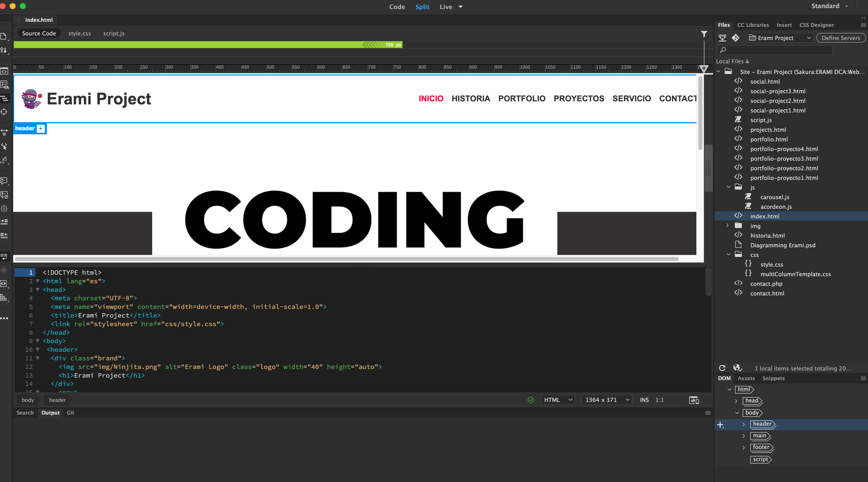
Task: Click the connect to remote server icon
Action: 722,38
